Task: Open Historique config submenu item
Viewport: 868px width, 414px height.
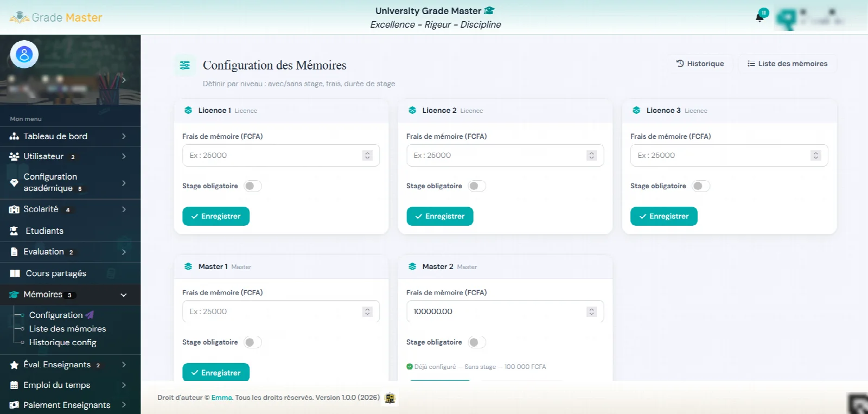Action: coord(62,342)
